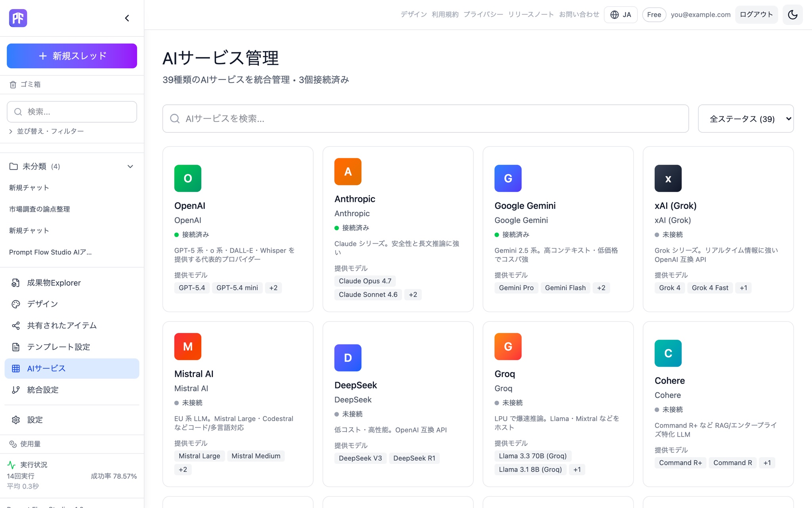Open the お問い合わせ link in the header
Image resolution: width=812 pixels, height=508 pixels.
(x=579, y=15)
